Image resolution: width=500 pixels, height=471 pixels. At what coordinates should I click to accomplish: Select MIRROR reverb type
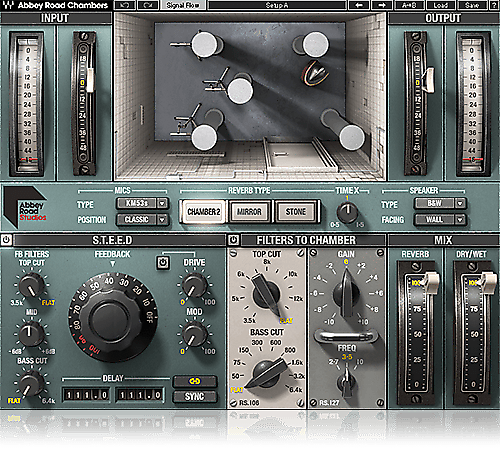pos(249,212)
